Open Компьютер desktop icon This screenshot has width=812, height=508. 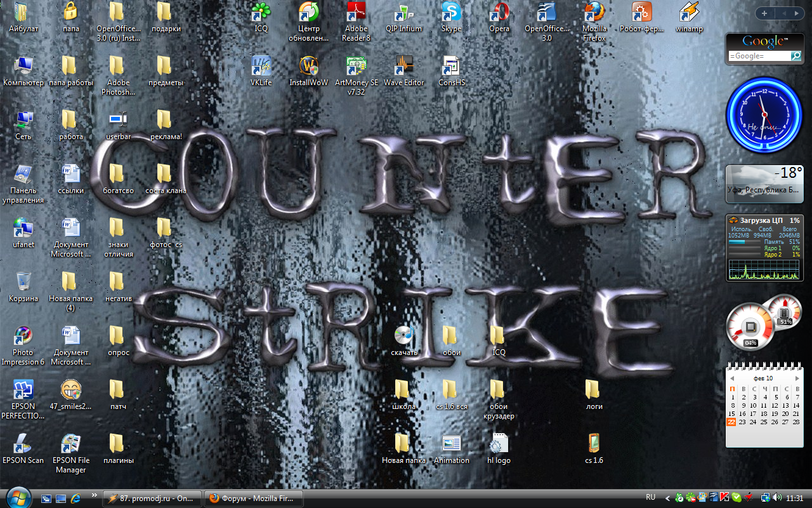[23, 65]
